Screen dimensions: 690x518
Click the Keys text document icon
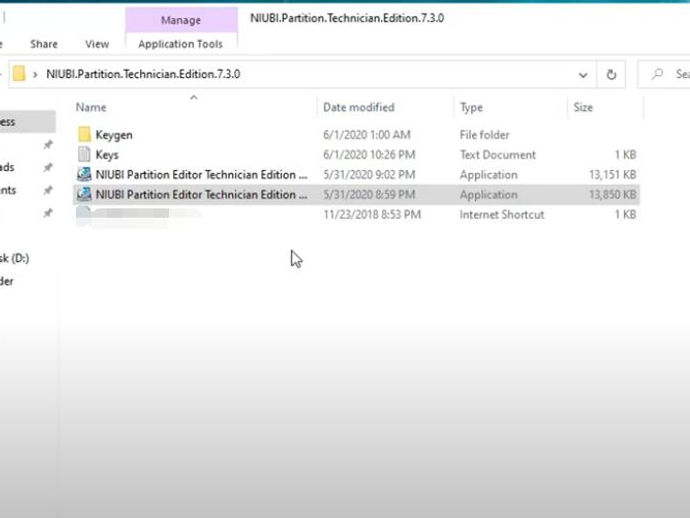click(84, 154)
